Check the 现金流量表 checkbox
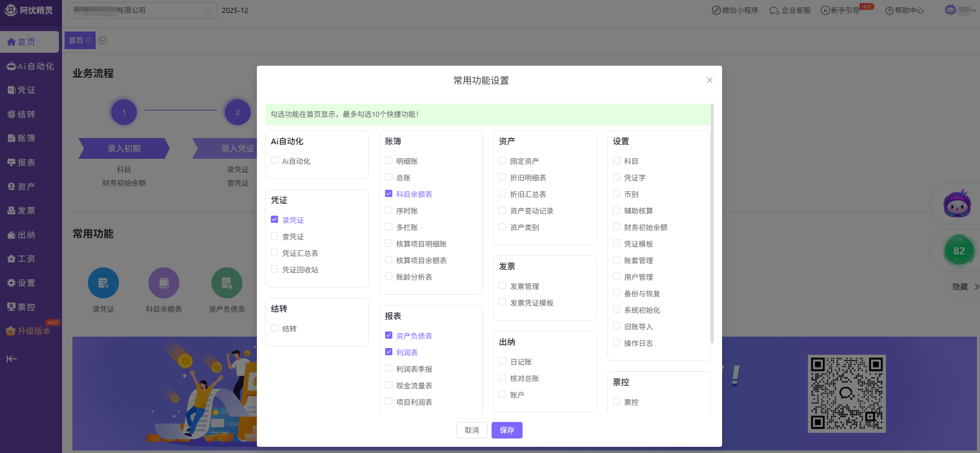This screenshot has height=453, width=980. tap(389, 385)
